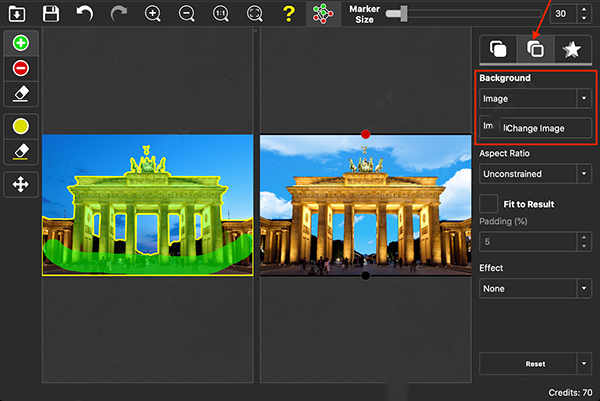Zoom out with the magnifier minus icon
Image resolution: width=600 pixels, height=401 pixels.
click(x=187, y=14)
